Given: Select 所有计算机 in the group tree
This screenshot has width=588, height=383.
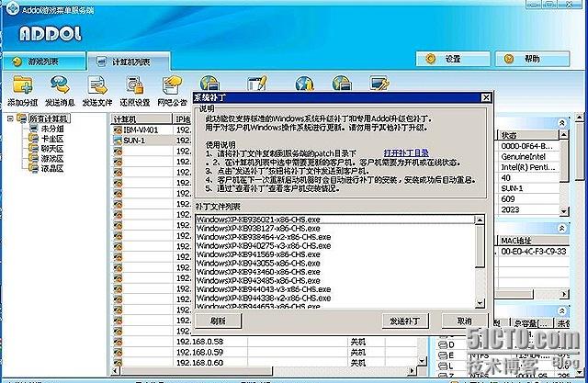Looking at the screenshot, I should point(50,118).
